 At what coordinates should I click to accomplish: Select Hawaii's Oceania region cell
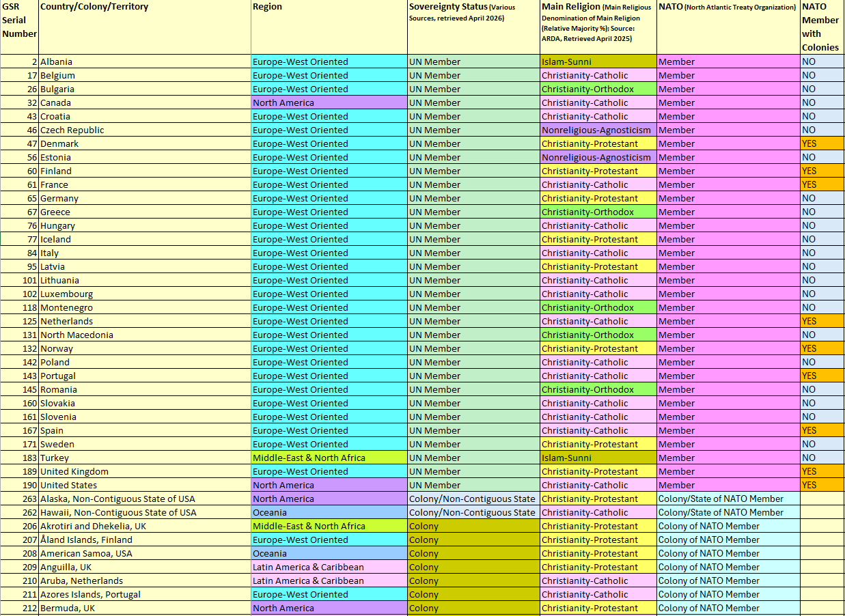point(329,512)
